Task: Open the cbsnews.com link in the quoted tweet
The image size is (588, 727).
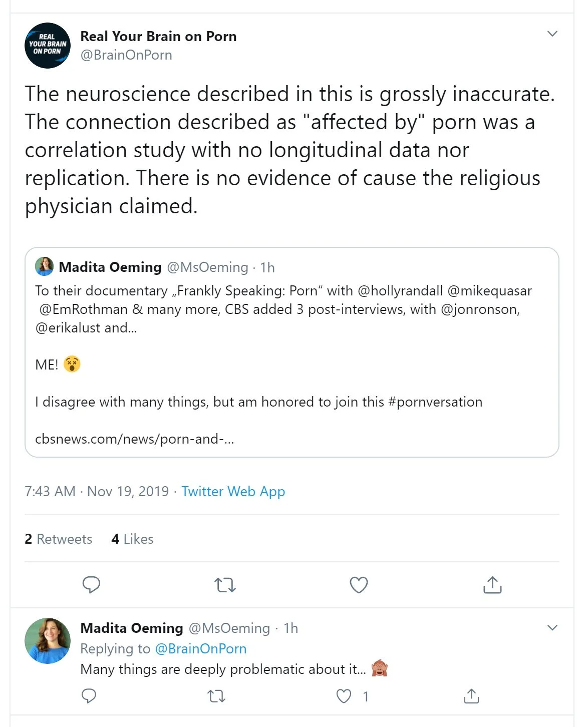Action: point(134,439)
